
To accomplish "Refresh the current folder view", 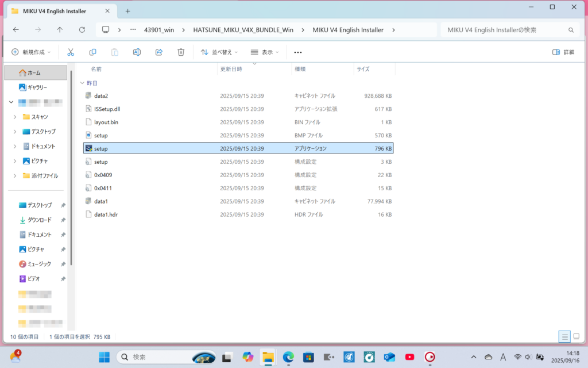I will point(82,30).
